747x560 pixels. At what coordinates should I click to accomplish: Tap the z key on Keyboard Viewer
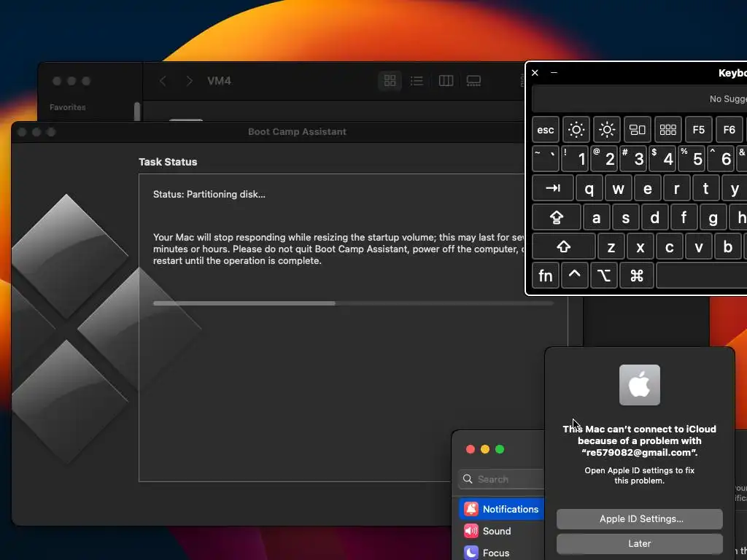[x=611, y=246]
